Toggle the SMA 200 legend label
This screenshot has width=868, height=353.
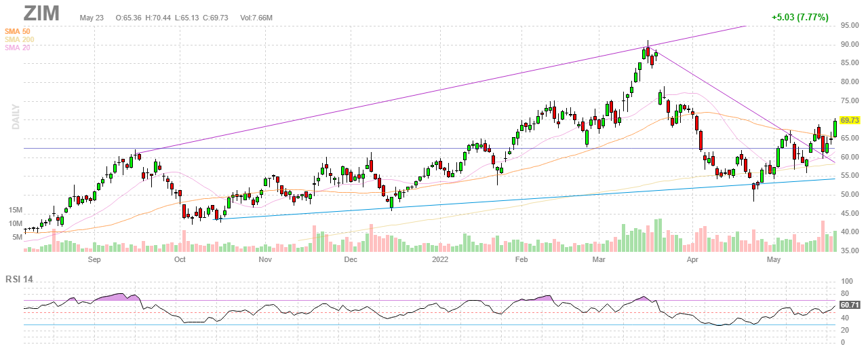pyautogui.click(x=18, y=39)
